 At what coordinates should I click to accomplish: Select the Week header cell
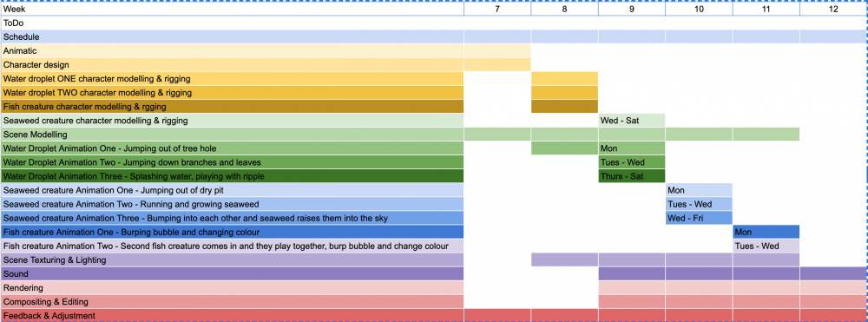pyautogui.click(x=232, y=9)
